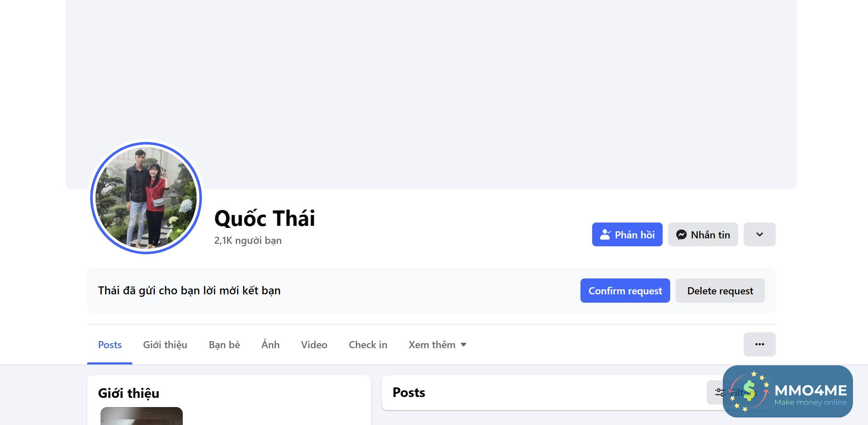This screenshot has width=868, height=425.
Task: Open the Bạn bè tab
Action: [224, 345]
